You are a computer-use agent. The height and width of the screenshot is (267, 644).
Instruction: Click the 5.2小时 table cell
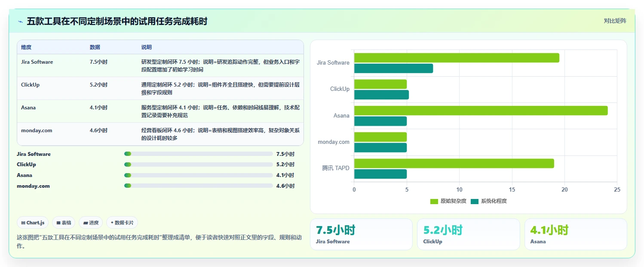pos(98,84)
